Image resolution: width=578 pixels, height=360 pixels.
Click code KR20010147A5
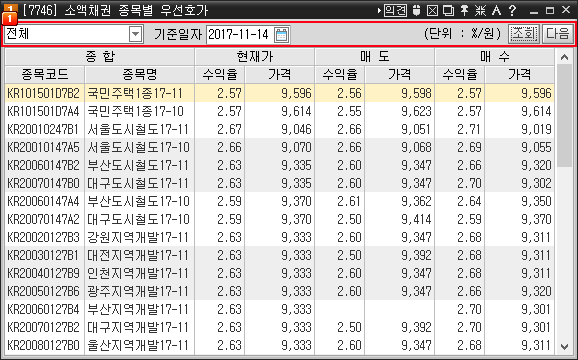43,147
